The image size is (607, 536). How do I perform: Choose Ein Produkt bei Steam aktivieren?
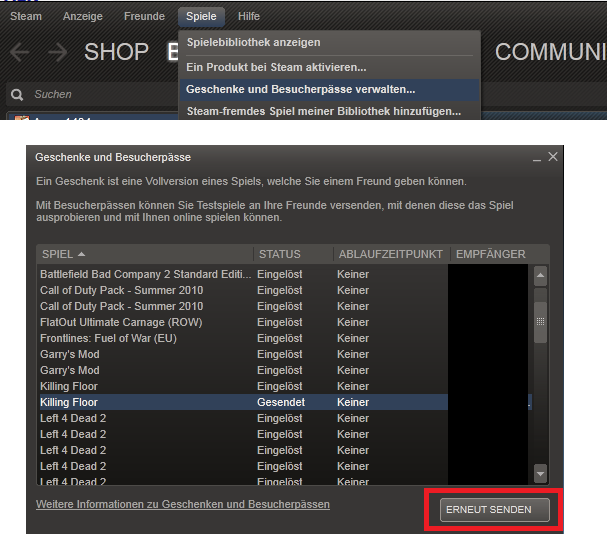coord(329,67)
